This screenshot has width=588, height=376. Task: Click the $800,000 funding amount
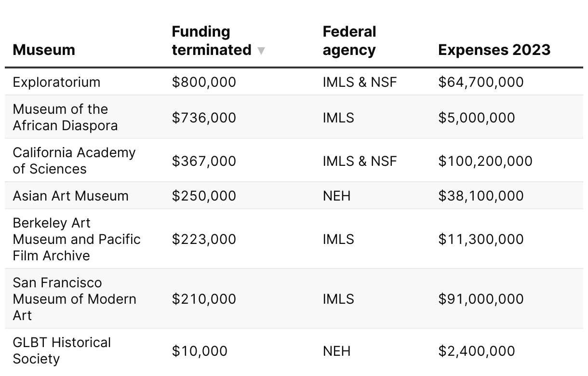coord(204,82)
